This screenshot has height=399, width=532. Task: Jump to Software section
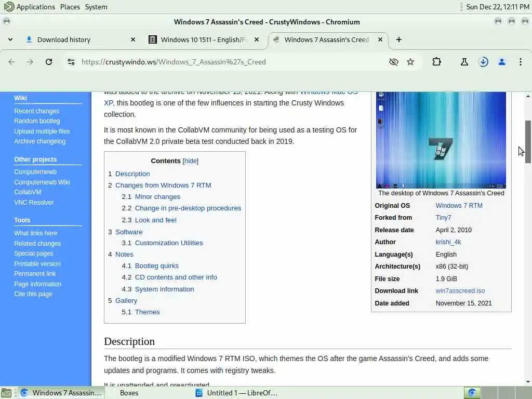click(x=129, y=232)
